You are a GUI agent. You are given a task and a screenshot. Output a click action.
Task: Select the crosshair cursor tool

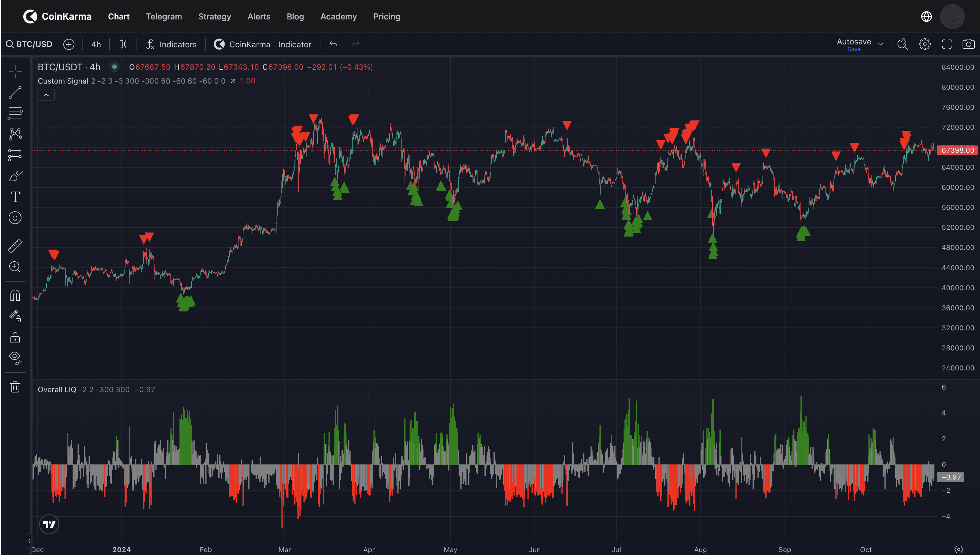pos(15,71)
